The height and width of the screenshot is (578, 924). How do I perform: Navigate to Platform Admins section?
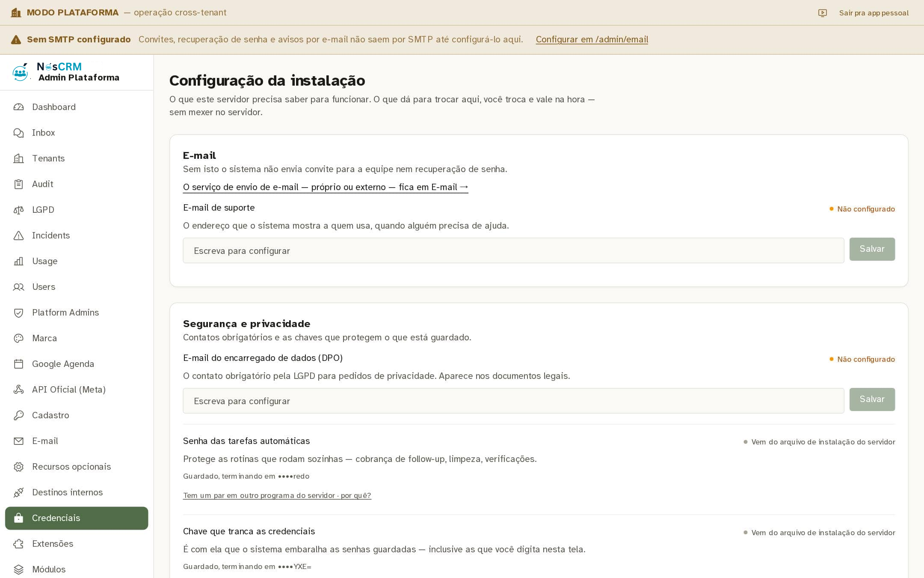[x=77, y=313]
